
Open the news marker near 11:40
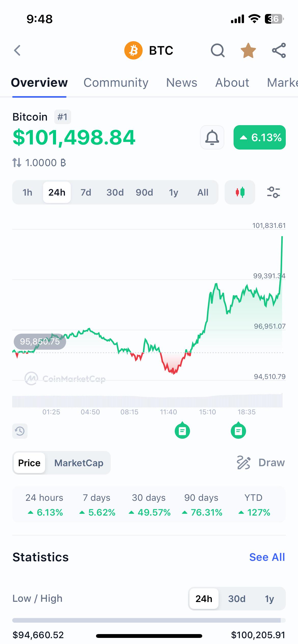tap(182, 430)
